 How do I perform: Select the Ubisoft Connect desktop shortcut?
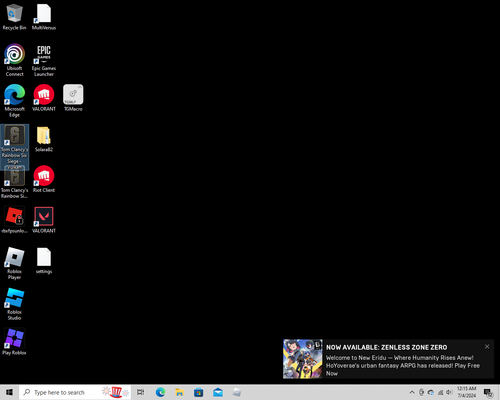[14, 60]
